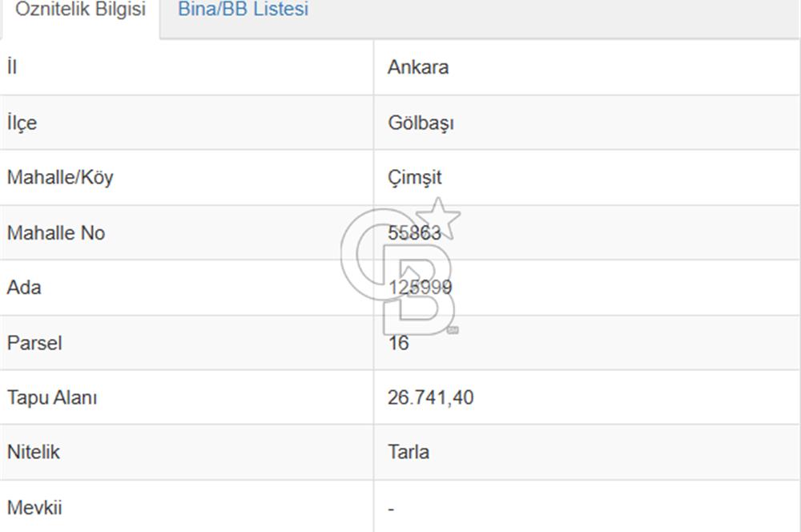
Task: Click the Çimşit neighborhood value
Action: coord(414,178)
